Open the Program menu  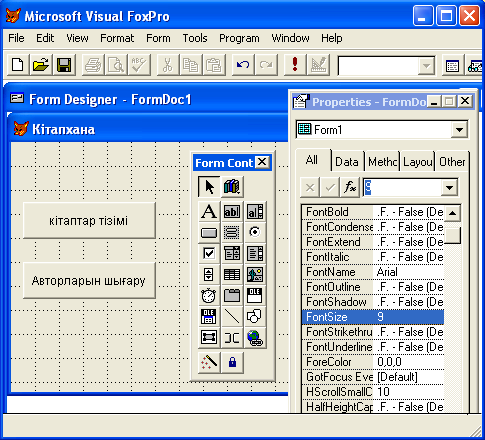point(239,38)
